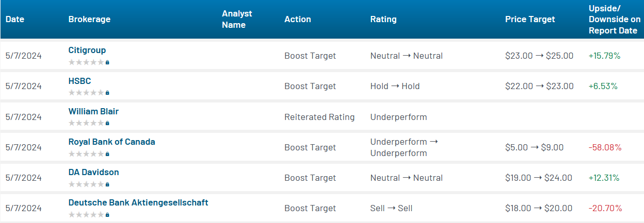Viewport: 644px width, 223px height.
Task: Click the lock icon under William Blair
Action: (x=107, y=124)
